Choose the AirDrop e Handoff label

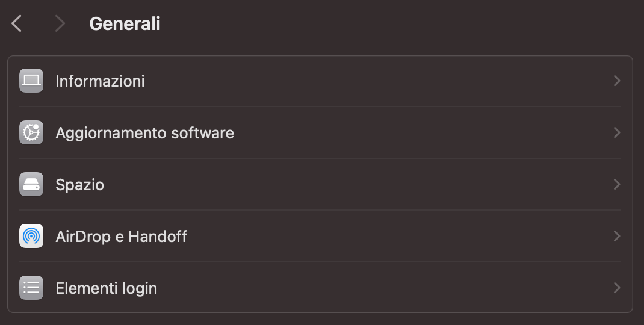coord(121,236)
